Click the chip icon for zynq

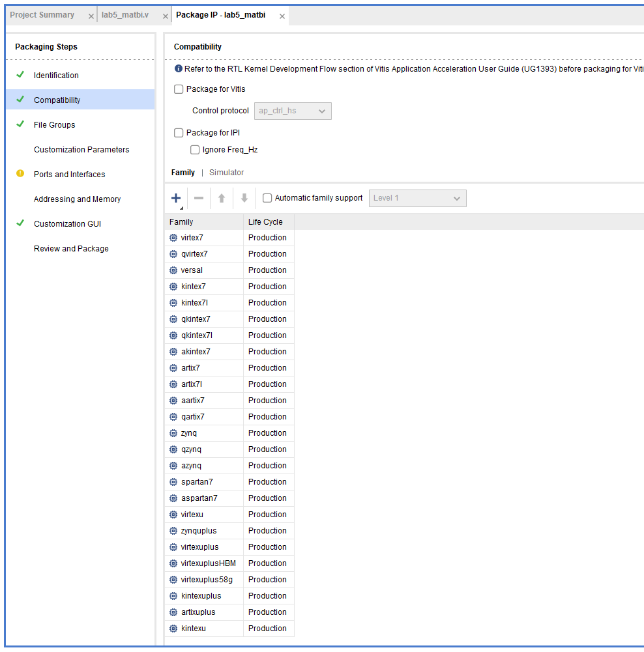click(173, 433)
